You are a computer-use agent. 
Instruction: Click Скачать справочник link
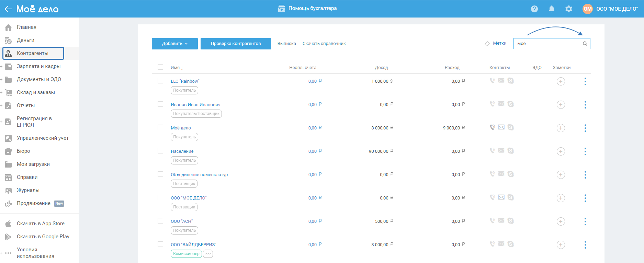(x=324, y=44)
